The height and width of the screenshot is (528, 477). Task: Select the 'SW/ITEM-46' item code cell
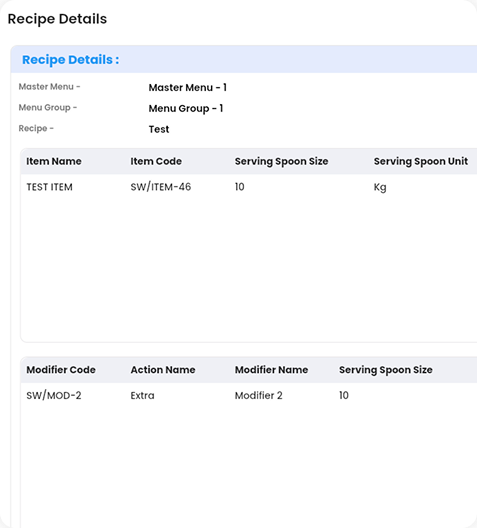(x=161, y=187)
